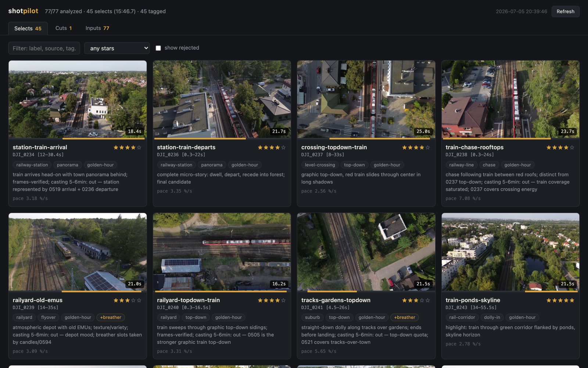Click first star on train-ponds-skyline
The width and height of the screenshot is (588, 368).
coord(549,300)
